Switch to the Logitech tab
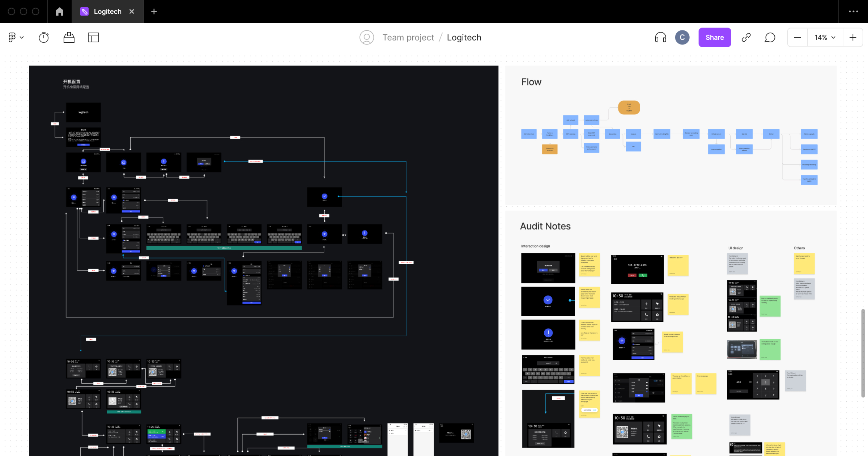 click(107, 12)
